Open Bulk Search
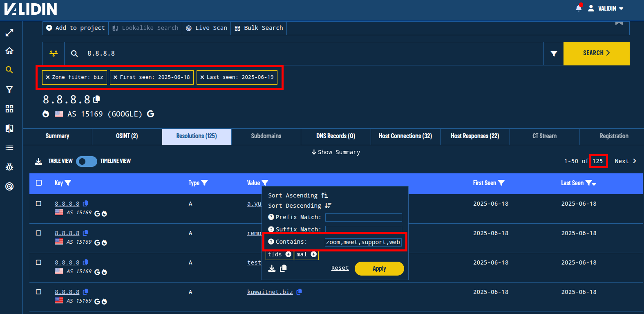Screen dimensions: 644x314 [x=259, y=28]
